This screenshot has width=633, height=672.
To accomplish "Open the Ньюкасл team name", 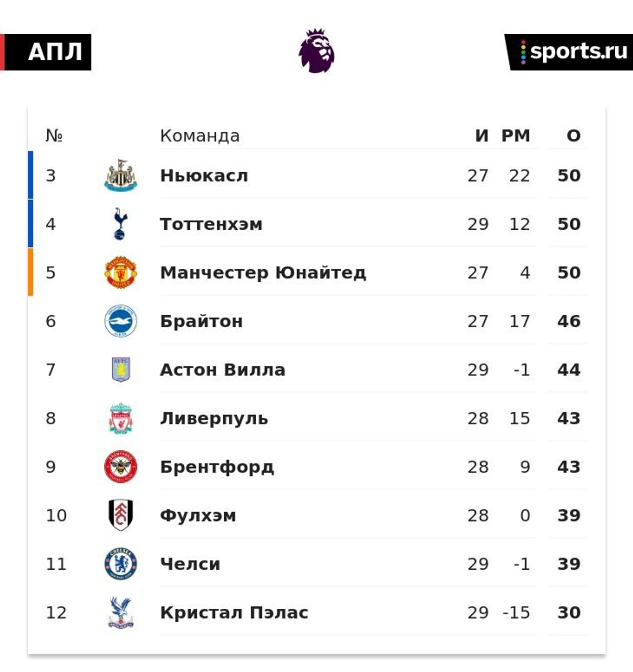I will click(x=204, y=176).
